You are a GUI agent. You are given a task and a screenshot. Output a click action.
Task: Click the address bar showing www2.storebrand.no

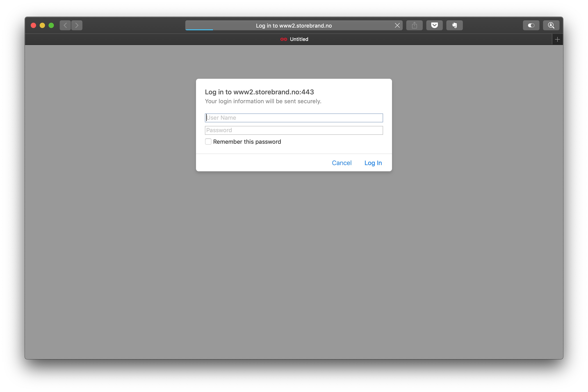click(x=294, y=26)
